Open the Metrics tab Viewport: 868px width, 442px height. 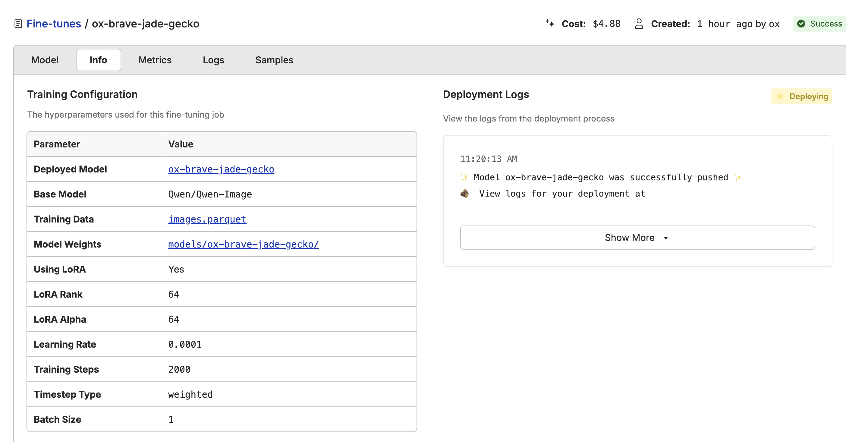click(155, 60)
